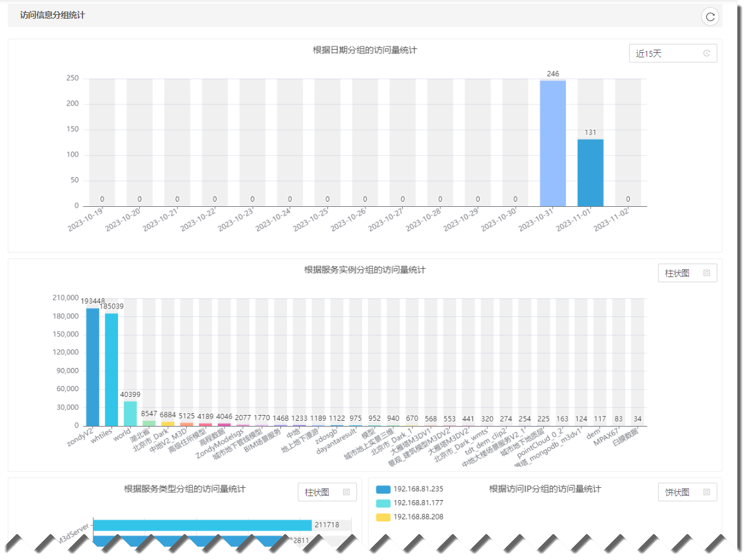
Task: Click the clock icon in 近15天 selector
Action: coord(706,53)
